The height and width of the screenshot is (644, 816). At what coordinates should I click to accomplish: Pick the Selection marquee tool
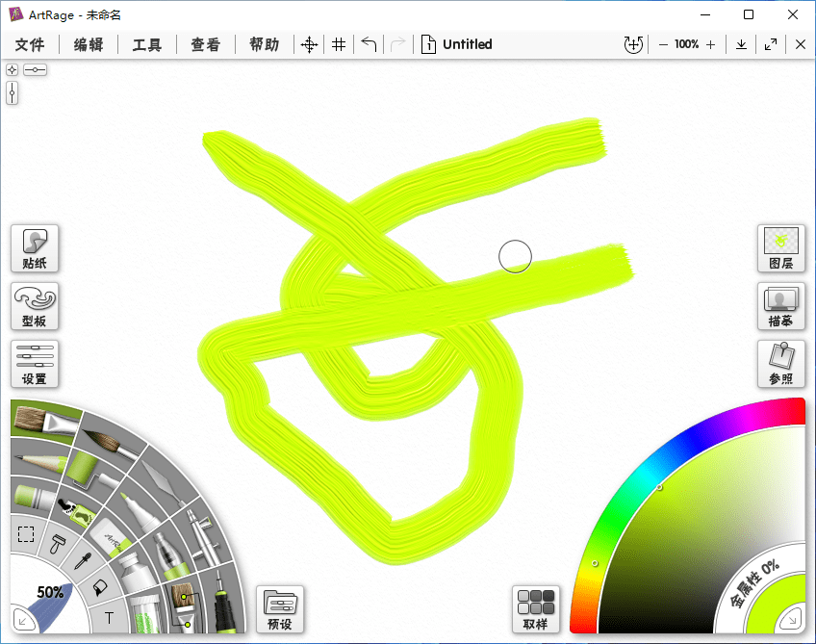click(26, 534)
